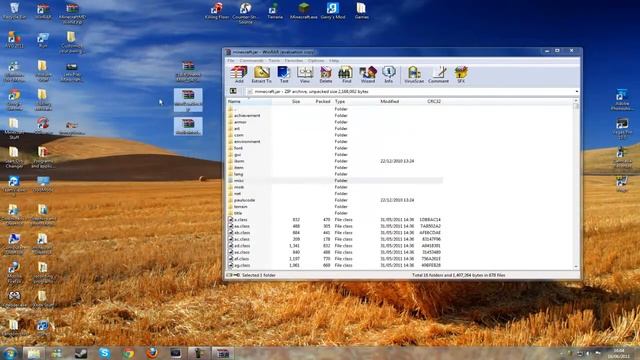Select the net folder row

click(335, 193)
